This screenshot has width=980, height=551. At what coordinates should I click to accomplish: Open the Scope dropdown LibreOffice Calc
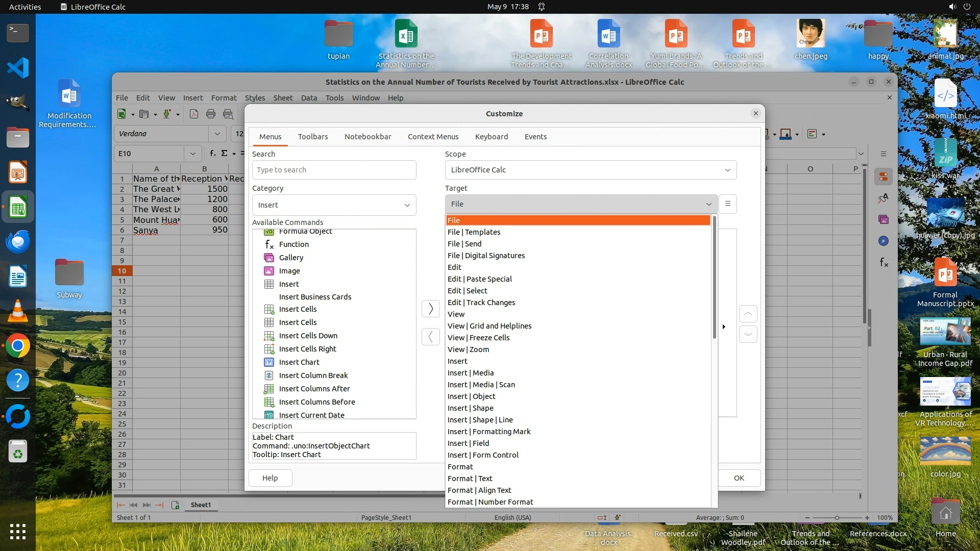click(590, 170)
